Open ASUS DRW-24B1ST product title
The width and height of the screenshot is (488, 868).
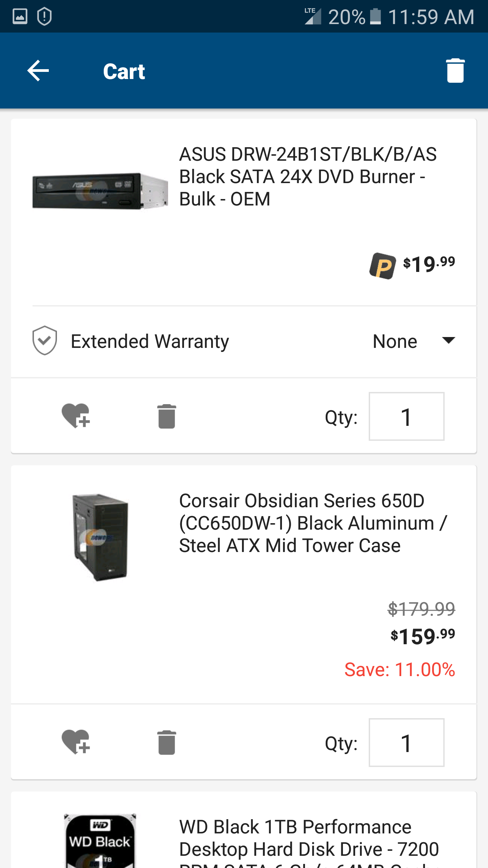(x=308, y=176)
